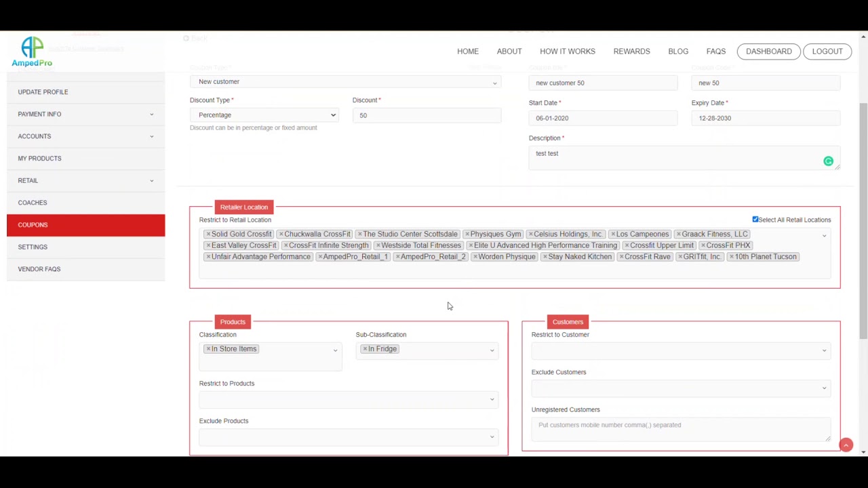Click the coupon code field new 50

pyautogui.click(x=766, y=83)
